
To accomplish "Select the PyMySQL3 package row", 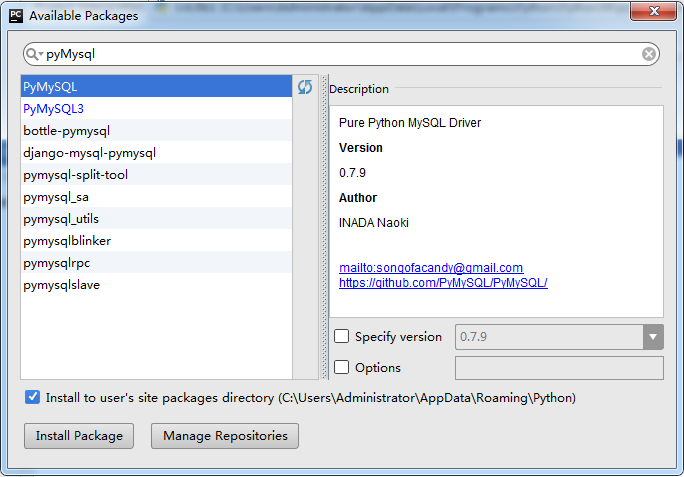I will click(x=156, y=108).
